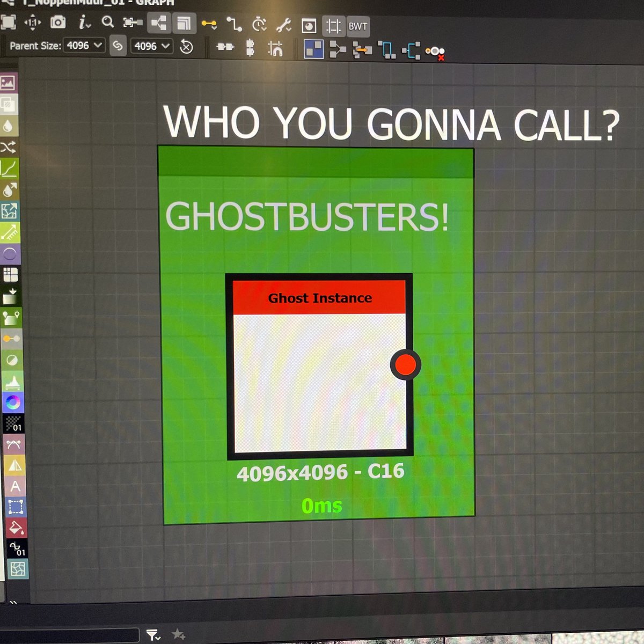Add a Distance node from sidebar
The width and height of the screenshot is (644, 644).
(10, 232)
